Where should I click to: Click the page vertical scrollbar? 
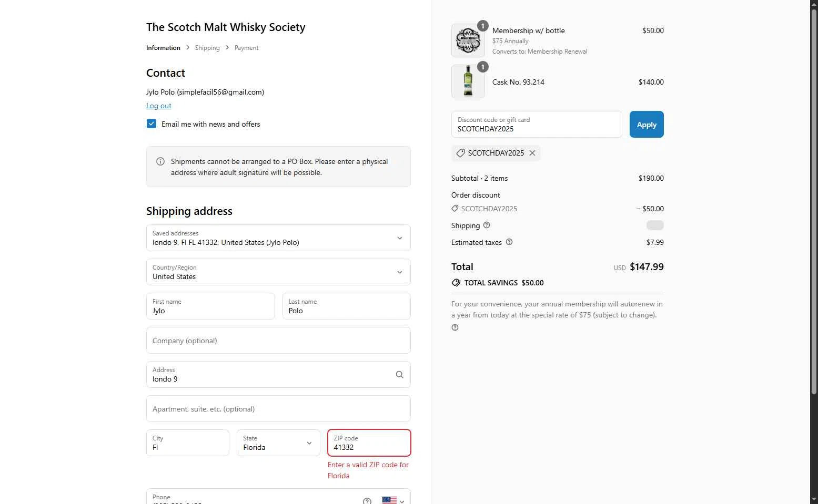814,200
